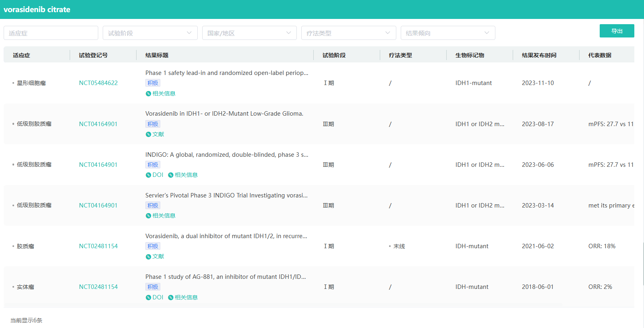Click 相关信息 link icon in first row

148,93
